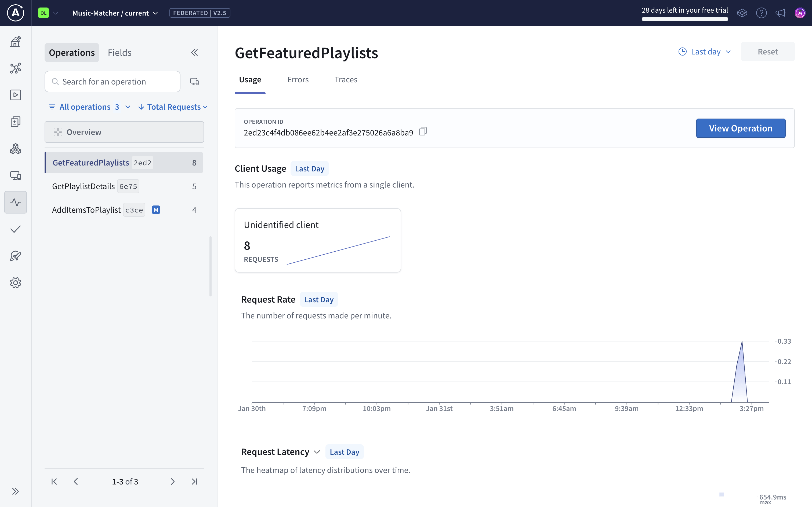
Task: Open graph Settings with the gear icon
Action: click(15, 283)
